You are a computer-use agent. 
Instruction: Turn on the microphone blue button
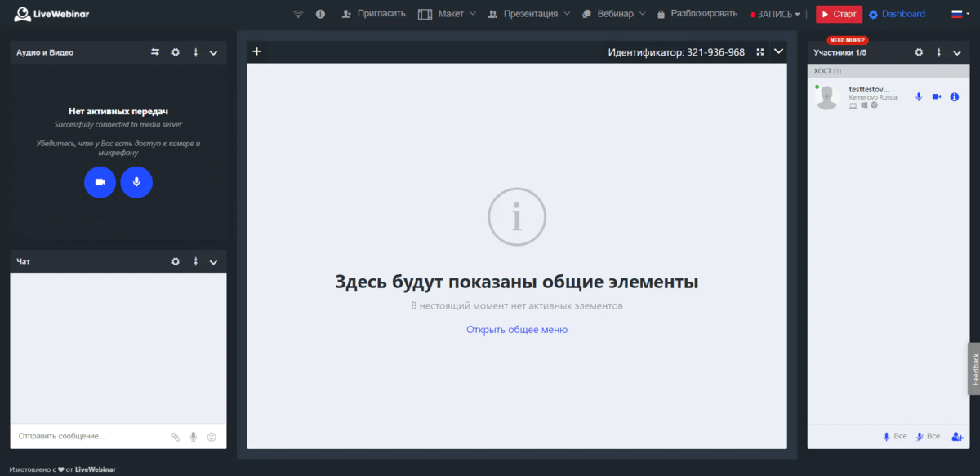pos(136,182)
